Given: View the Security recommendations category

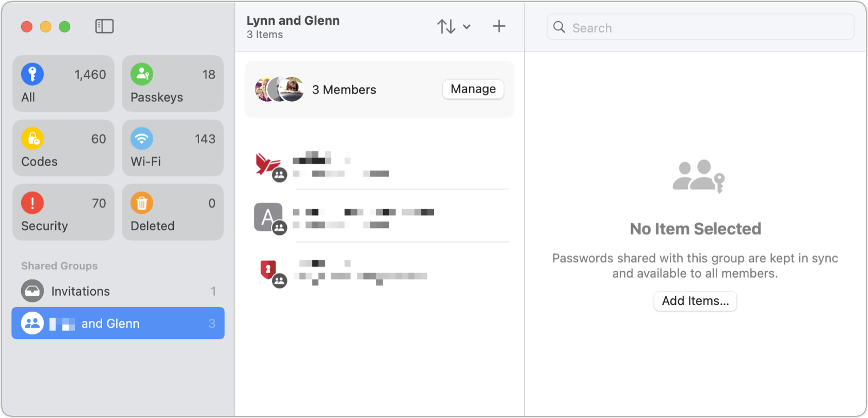Looking at the screenshot, I should point(63,212).
